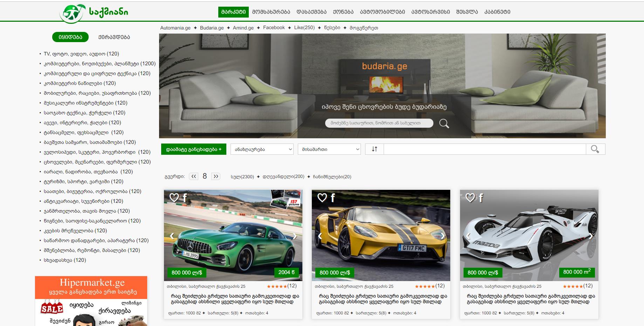Show next photo on green Mercedes card
The width and height of the screenshot is (644, 326).
coord(295,236)
